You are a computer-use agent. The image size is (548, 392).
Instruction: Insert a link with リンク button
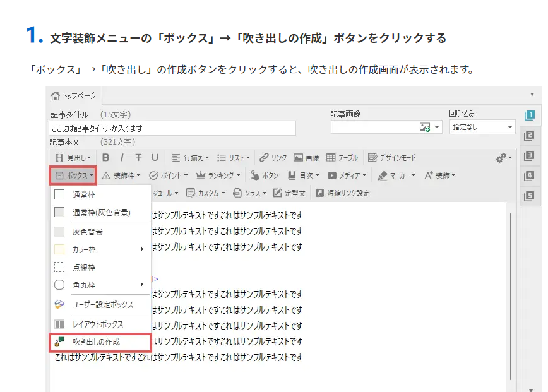point(273,158)
